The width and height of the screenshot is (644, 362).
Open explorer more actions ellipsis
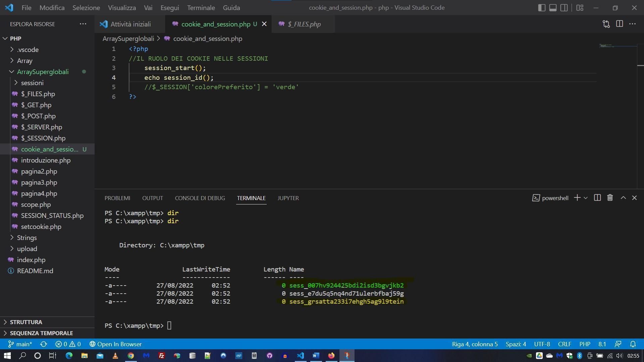83,24
